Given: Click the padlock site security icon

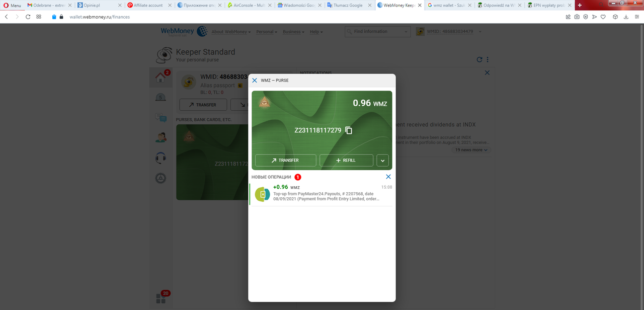Looking at the screenshot, I should pyautogui.click(x=61, y=17).
